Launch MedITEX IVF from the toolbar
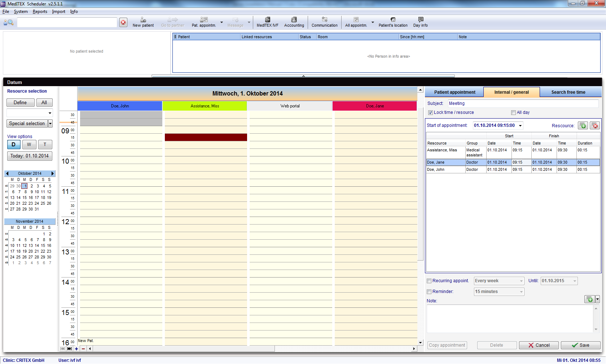 pyautogui.click(x=267, y=22)
